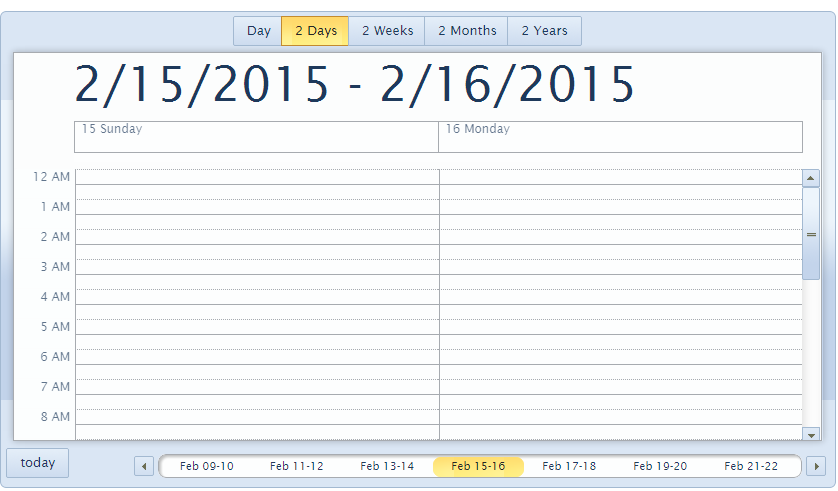Select the 7 AM time label
This screenshot has height=491, width=838.
55,386
